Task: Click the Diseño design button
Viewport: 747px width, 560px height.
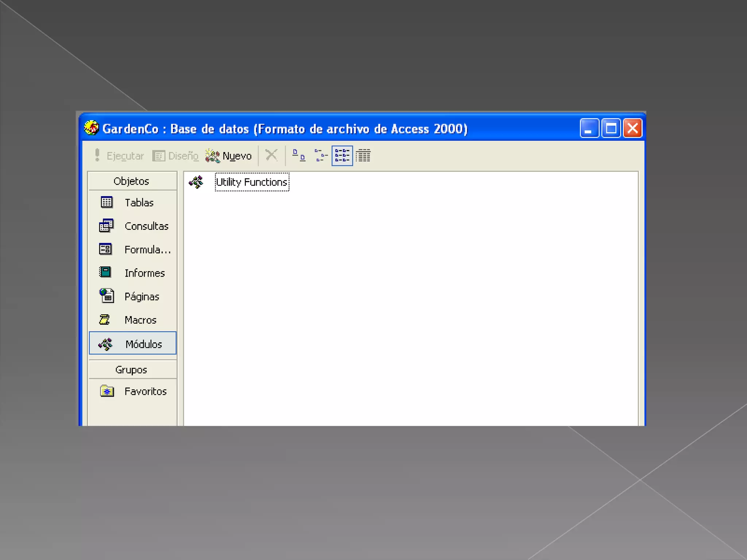Action: tap(176, 156)
